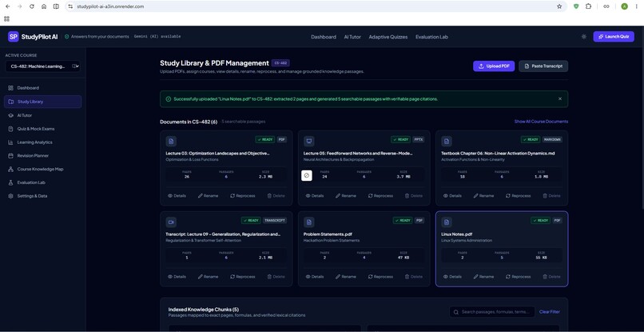
Task: Click the Lecture 03 document file icon
Action: pyautogui.click(x=171, y=141)
